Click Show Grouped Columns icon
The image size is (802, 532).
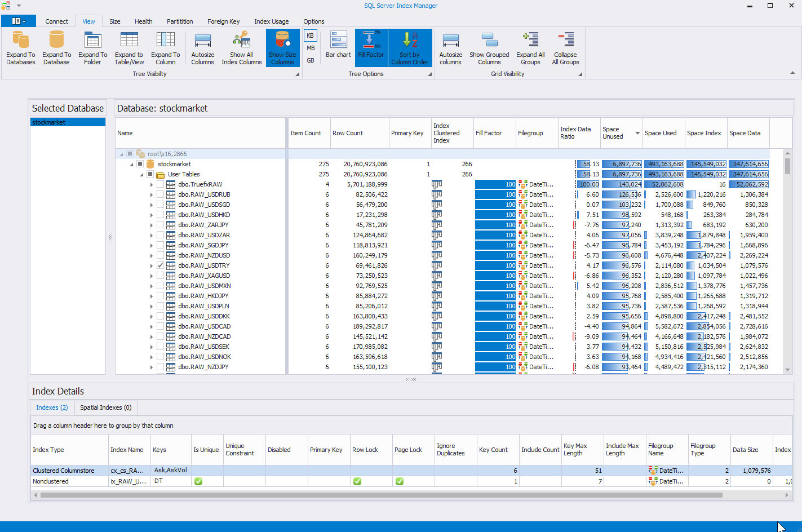(x=489, y=40)
